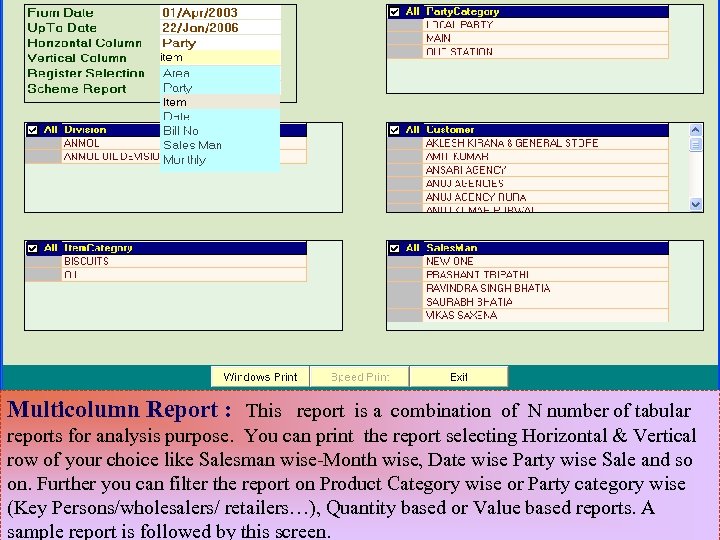Image resolution: width=720 pixels, height=540 pixels.
Task: Select PRASHANT TRIPATHI salesman
Action: [545, 275]
